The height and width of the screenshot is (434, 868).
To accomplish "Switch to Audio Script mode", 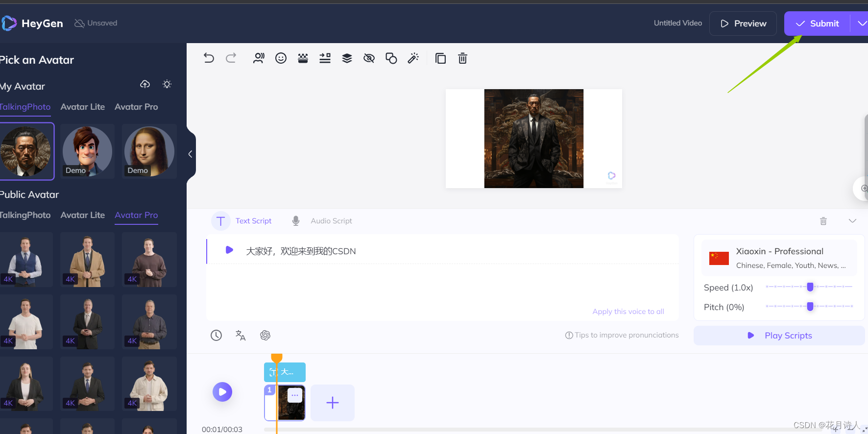I will tap(321, 221).
